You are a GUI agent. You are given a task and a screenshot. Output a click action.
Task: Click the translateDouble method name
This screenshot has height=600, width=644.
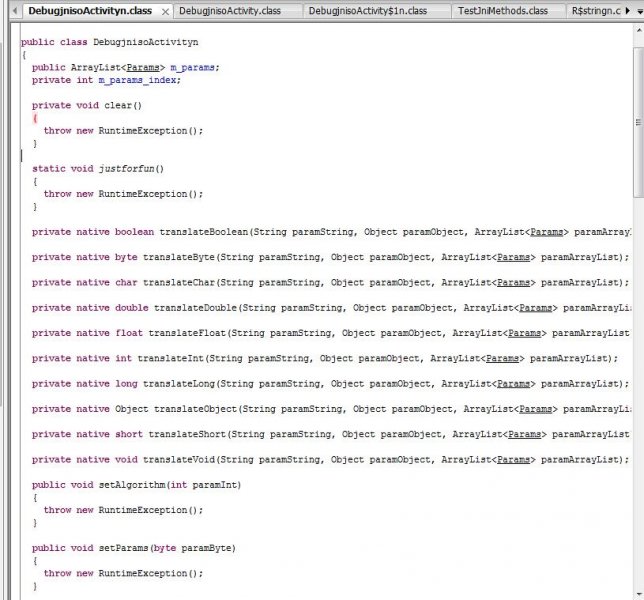196,308
